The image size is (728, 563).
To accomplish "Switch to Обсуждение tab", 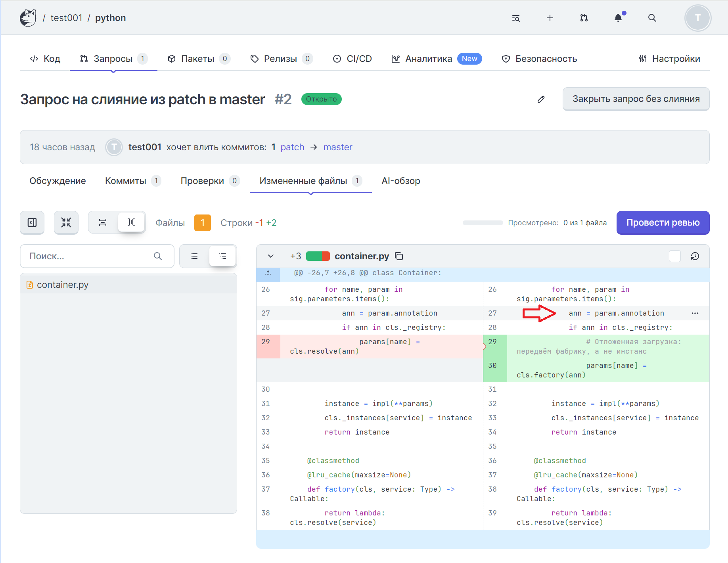I will click(57, 181).
